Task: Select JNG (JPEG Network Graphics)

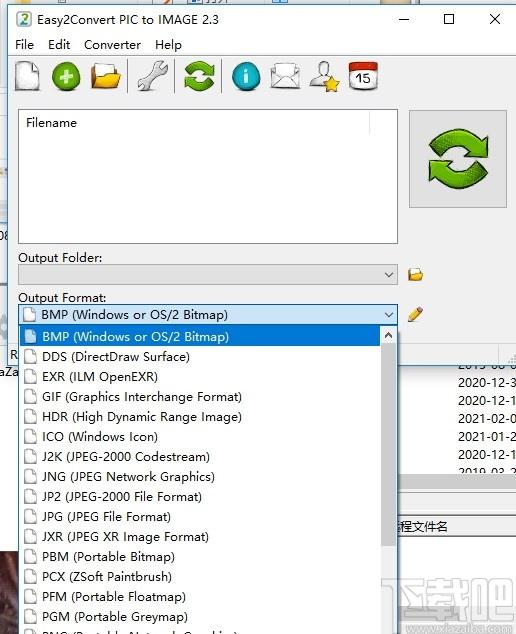Action: [200, 477]
